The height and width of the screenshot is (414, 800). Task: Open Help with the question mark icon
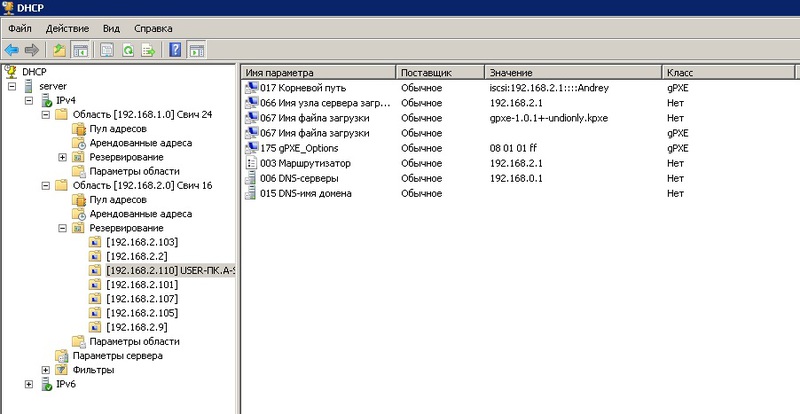(175, 50)
